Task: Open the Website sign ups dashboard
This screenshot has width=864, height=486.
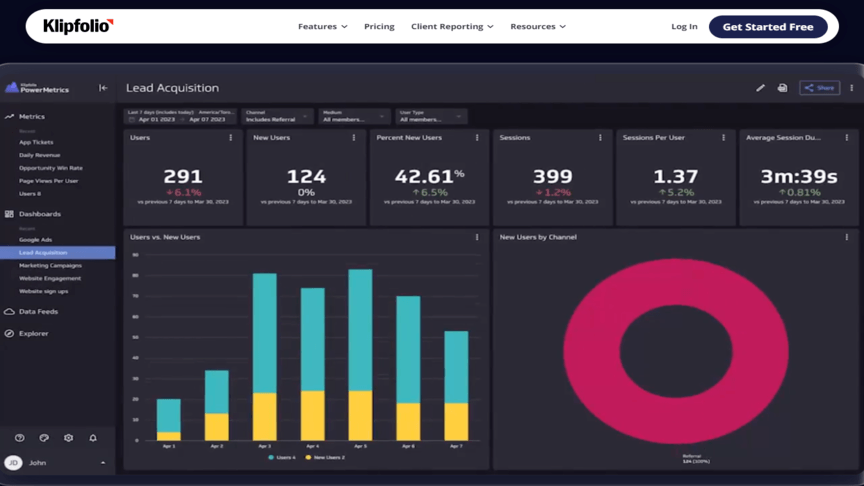Action: tap(44, 291)
